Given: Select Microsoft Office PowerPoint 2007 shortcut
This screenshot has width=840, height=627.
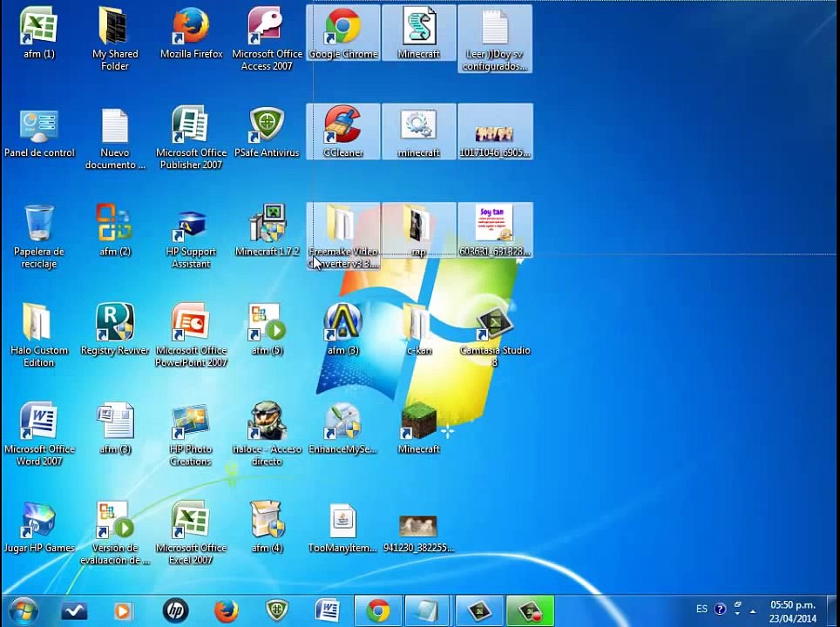Looking at the screenshot, I should click(x=191, y=335).
